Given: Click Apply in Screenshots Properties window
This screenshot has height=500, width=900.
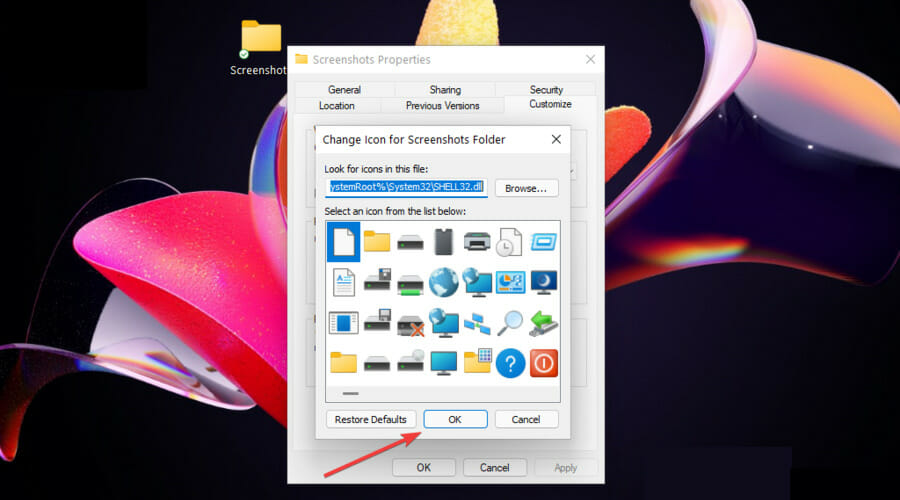Looking at the screenshot, I should [565, 467].
